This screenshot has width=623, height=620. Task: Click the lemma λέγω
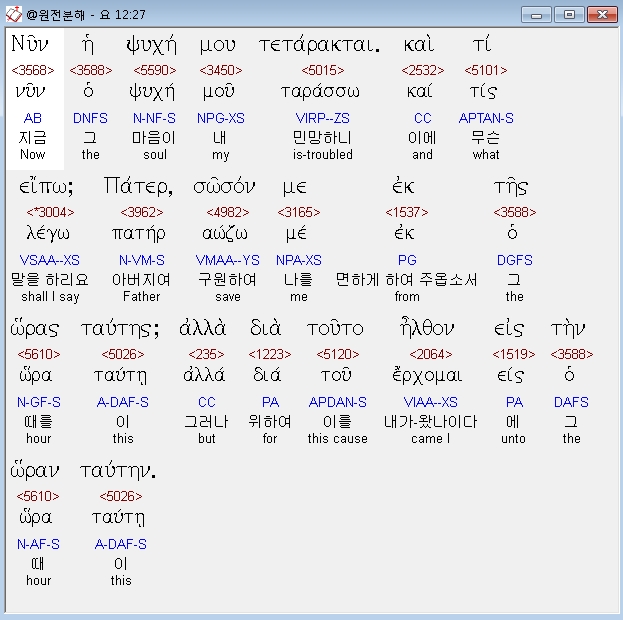48,234
